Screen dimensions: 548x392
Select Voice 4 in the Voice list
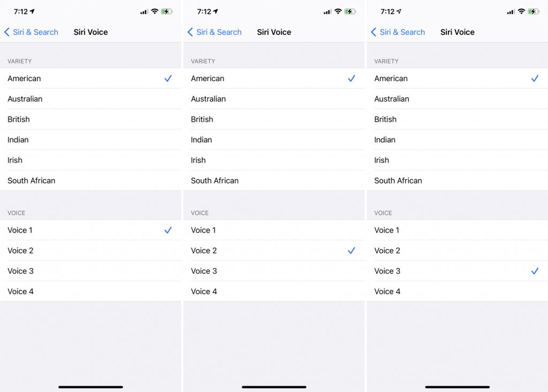coord(21,291)
